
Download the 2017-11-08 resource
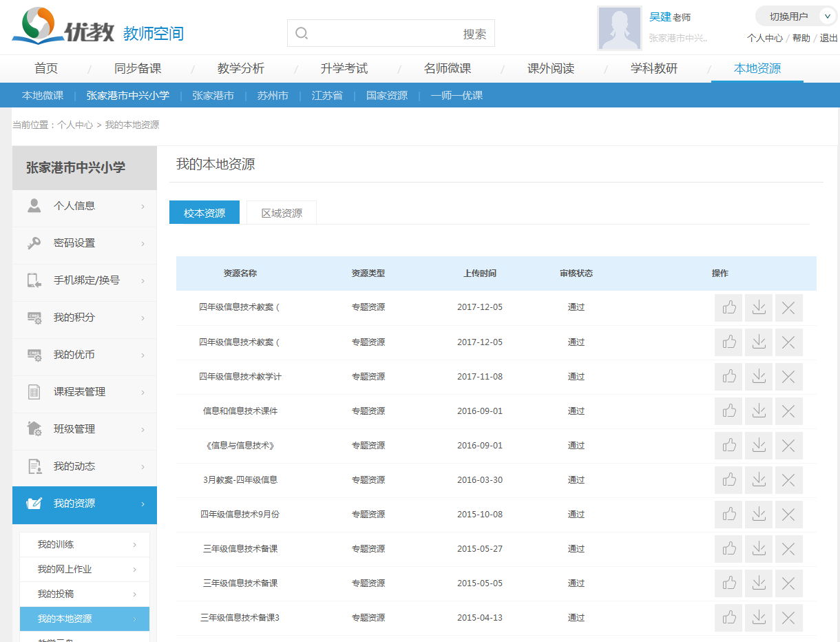[x=759, y=377]
